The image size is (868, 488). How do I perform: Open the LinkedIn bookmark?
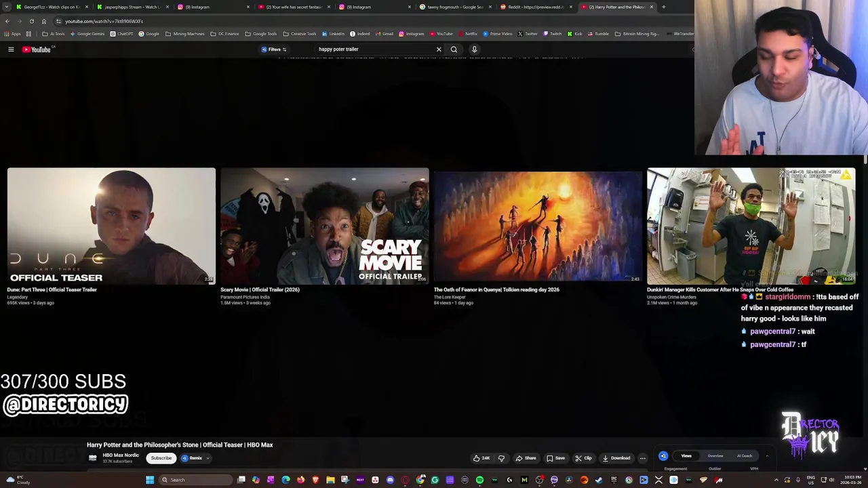(x=333, y=34)
